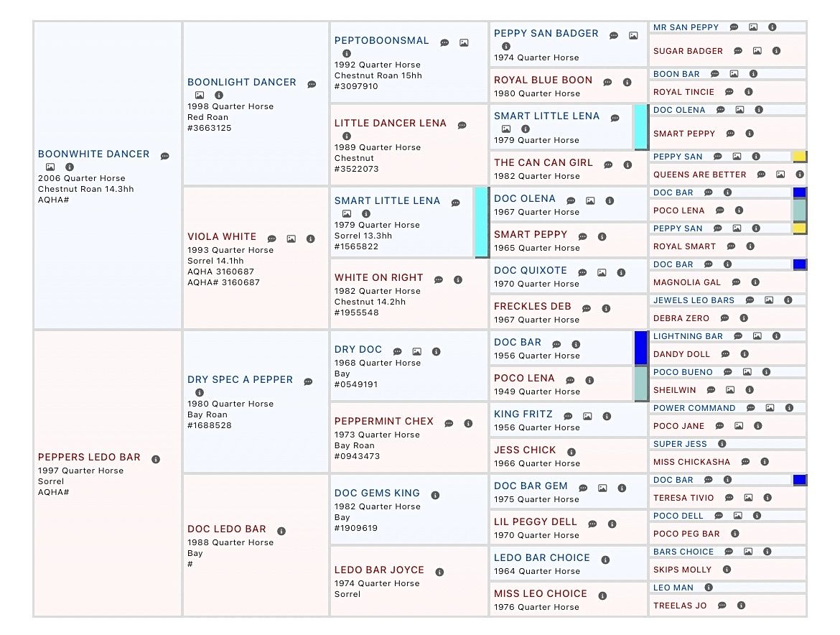
Task: Click the comment icon next to King Fritz
Action: click(568, 417)
